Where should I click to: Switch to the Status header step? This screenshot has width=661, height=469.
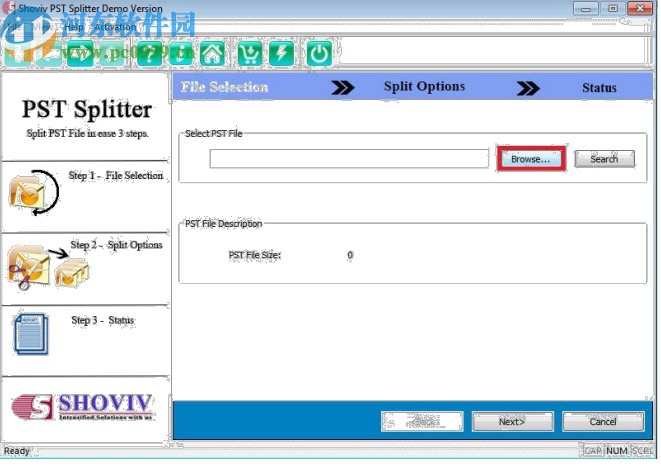pyautogui.click(x=599, y=88)
